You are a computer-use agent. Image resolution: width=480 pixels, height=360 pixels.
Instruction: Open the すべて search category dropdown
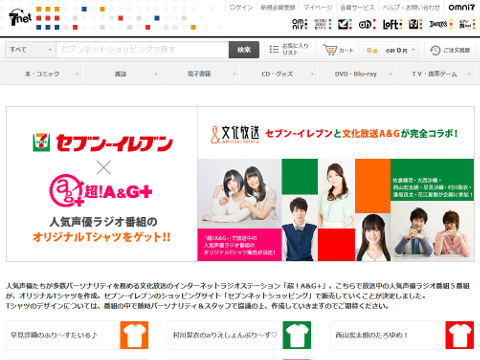click(30, 50)
